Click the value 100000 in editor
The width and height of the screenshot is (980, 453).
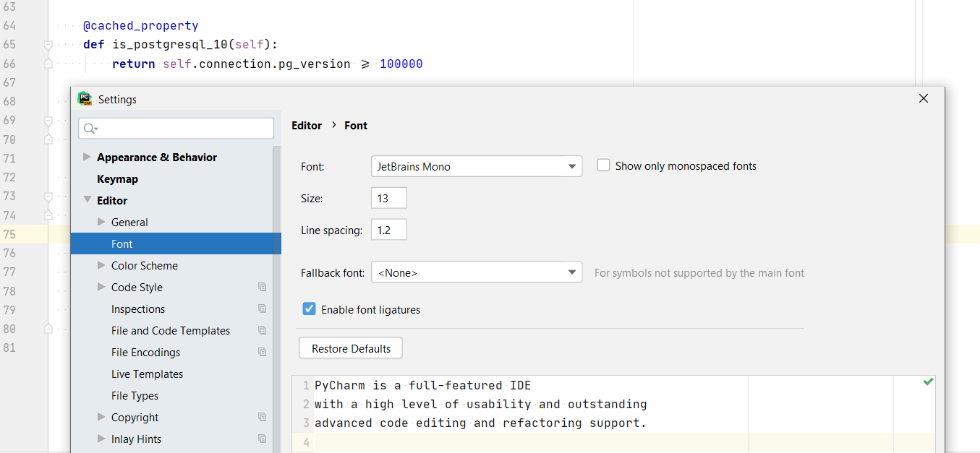401,64
